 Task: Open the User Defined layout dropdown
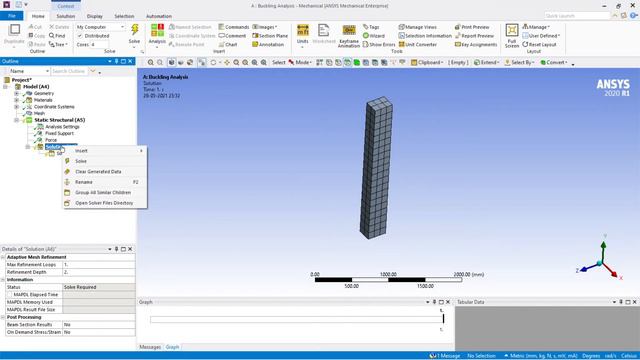pos(541,36)
